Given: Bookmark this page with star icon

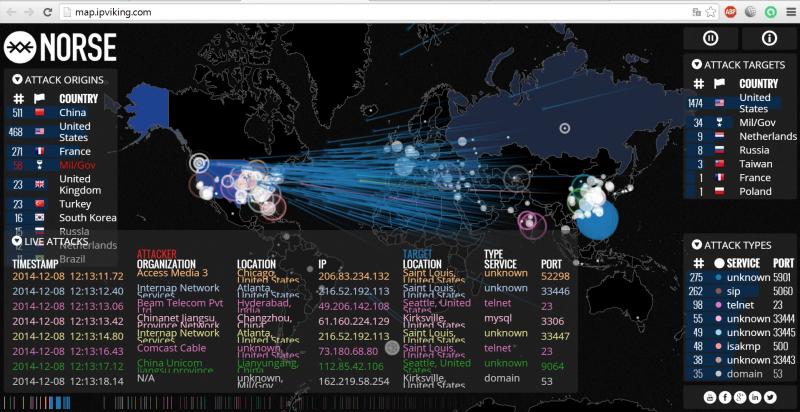Looking at the screenshot, I should click(x=710, y=12).
